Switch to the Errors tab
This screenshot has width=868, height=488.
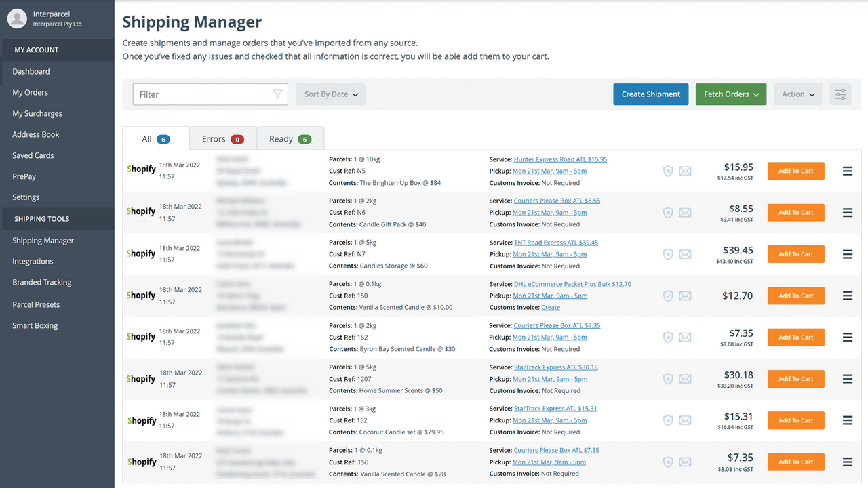pyautogui.click(x=222, y=138)
